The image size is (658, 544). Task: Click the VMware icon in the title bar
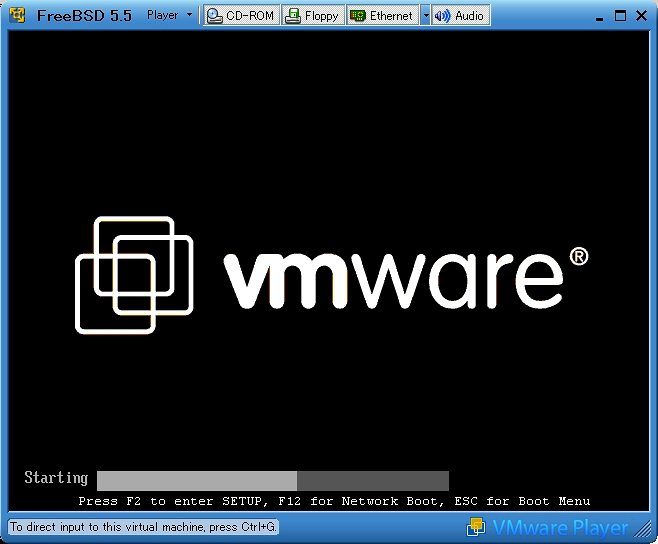tap(16, 16)
